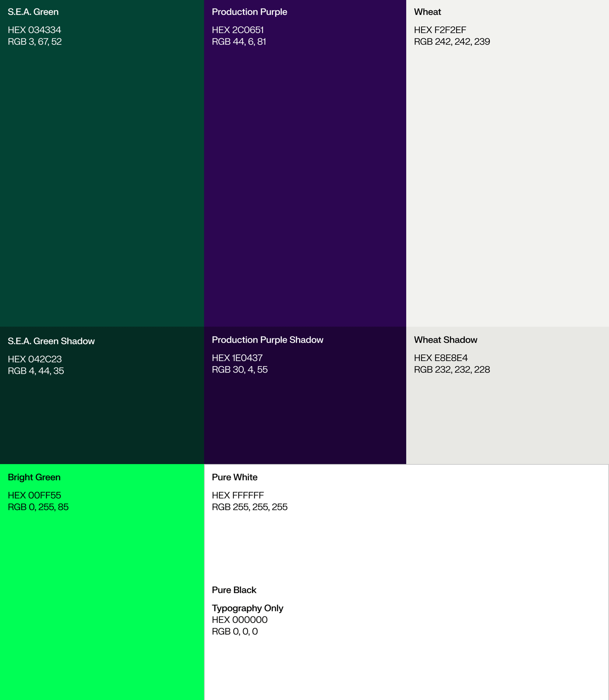This screenshot has width=609, height=700.
Task: Click the HEX 000000 value text
Action: 240,620
